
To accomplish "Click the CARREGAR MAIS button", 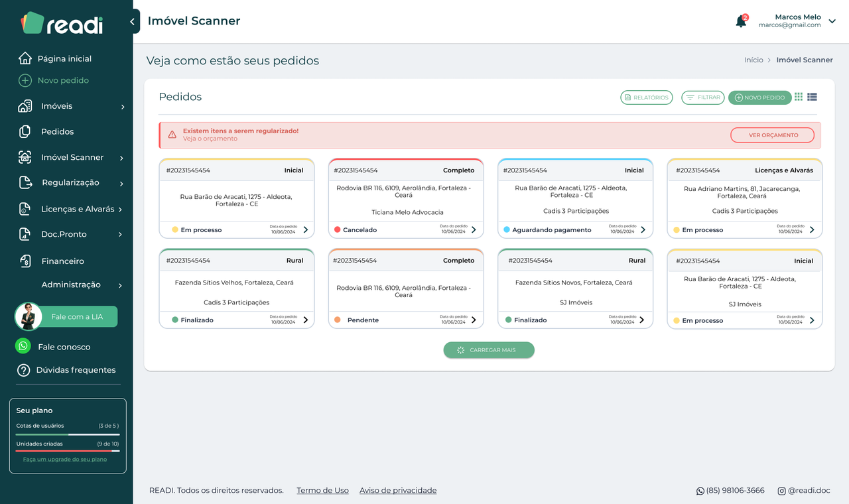I will click(x=489, y=350).
